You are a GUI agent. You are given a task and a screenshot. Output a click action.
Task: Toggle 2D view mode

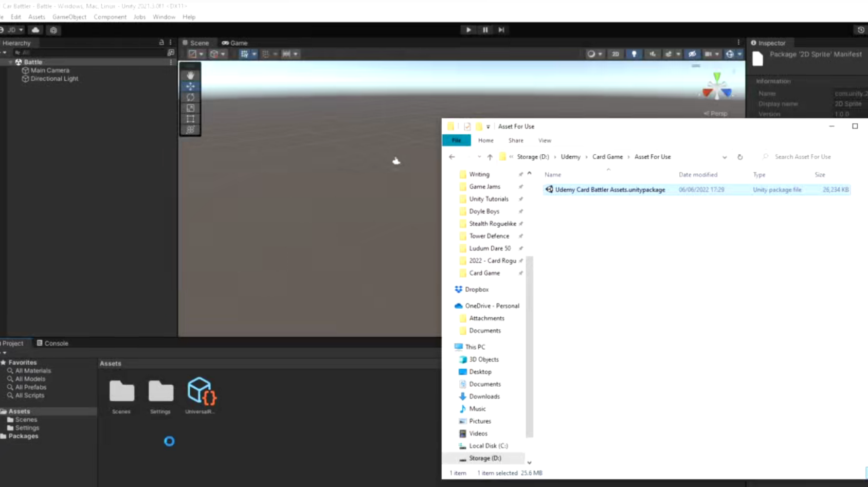[615, 54]
